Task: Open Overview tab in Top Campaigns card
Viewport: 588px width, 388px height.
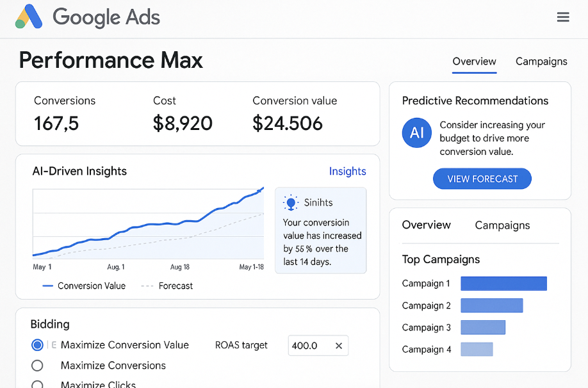Action: [427, 225]
